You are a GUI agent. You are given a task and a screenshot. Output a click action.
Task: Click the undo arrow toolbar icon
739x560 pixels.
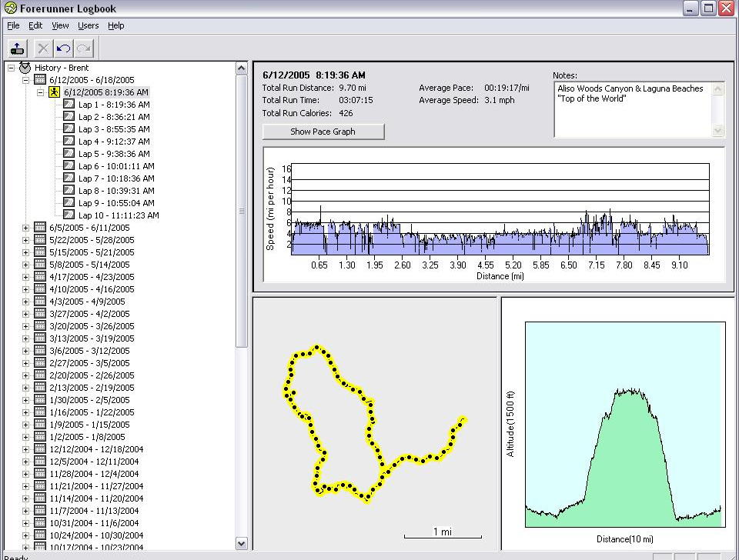(64, 48)
